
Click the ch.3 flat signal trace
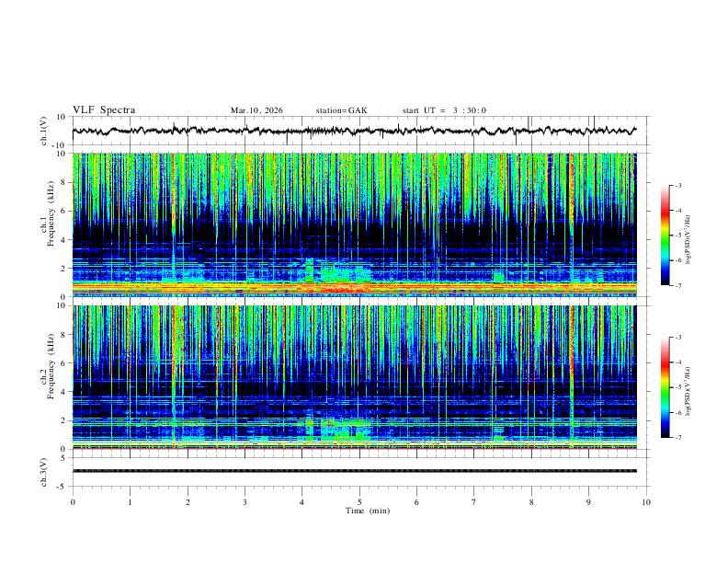click(354, 471)
